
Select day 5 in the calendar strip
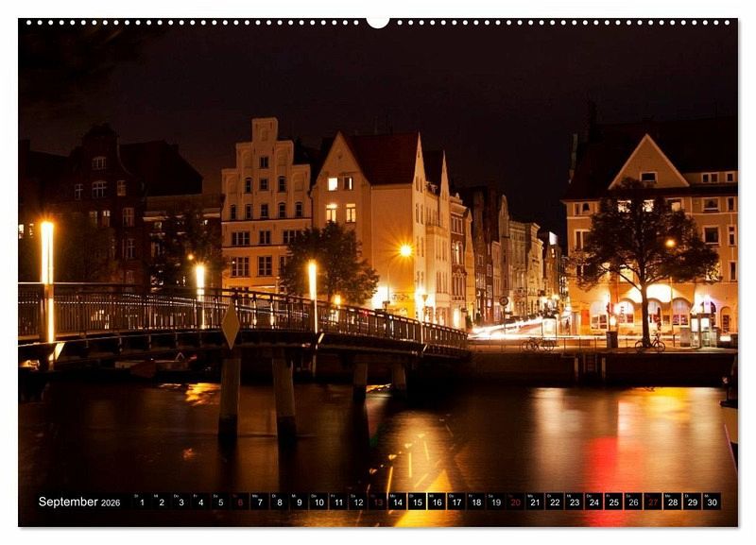tap(220, 502)
